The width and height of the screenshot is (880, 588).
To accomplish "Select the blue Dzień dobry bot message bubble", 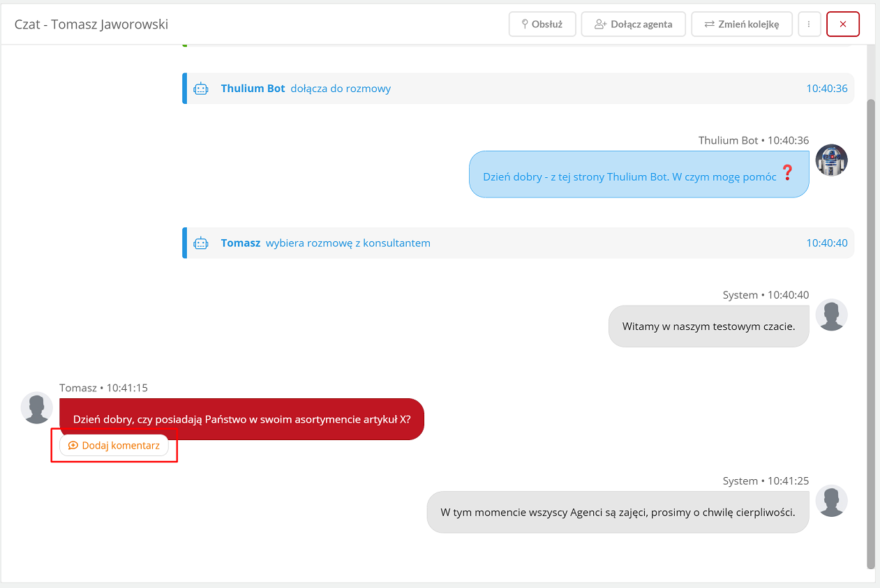I will tap(639, 174).
